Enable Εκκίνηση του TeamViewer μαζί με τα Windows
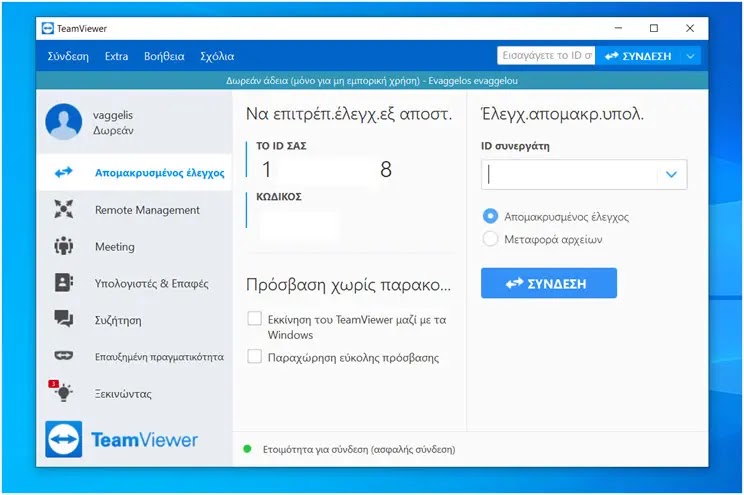Viewport: 744px width, 495px height. [255, 319]
